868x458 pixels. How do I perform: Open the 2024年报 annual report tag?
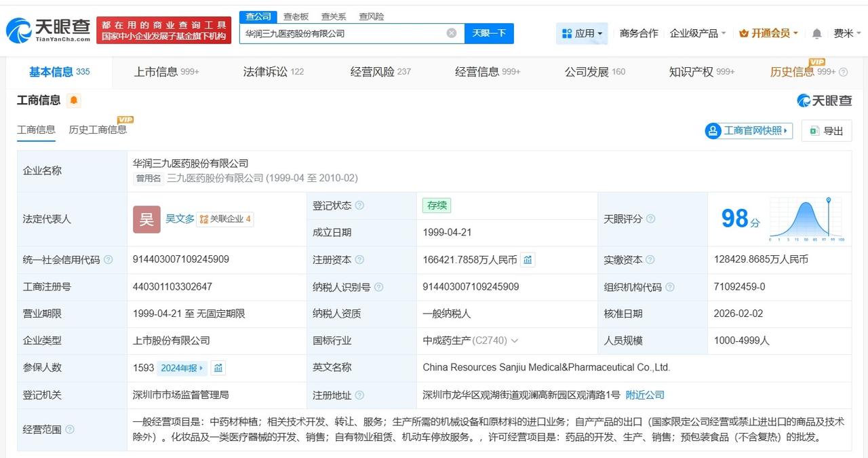click(x=182, y=368)
